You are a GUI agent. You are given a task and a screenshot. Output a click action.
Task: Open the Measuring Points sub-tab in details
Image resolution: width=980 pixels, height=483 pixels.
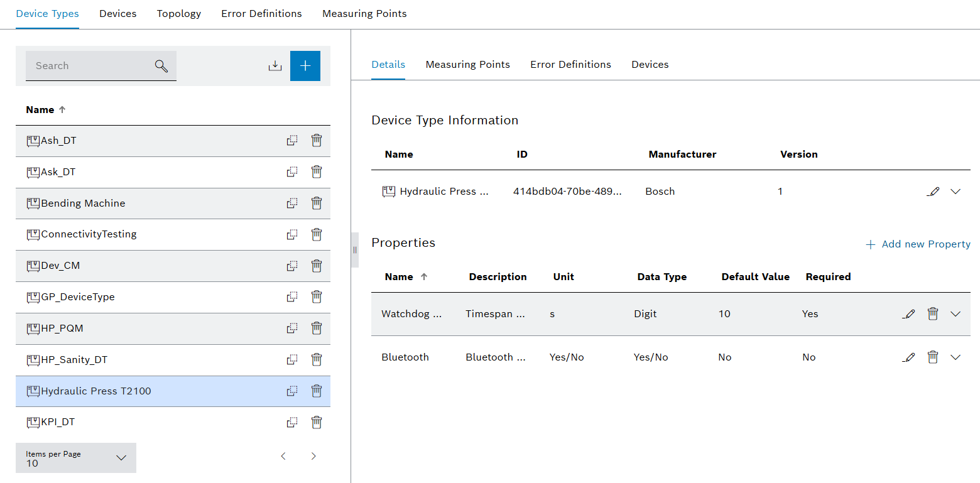point(467,65)
